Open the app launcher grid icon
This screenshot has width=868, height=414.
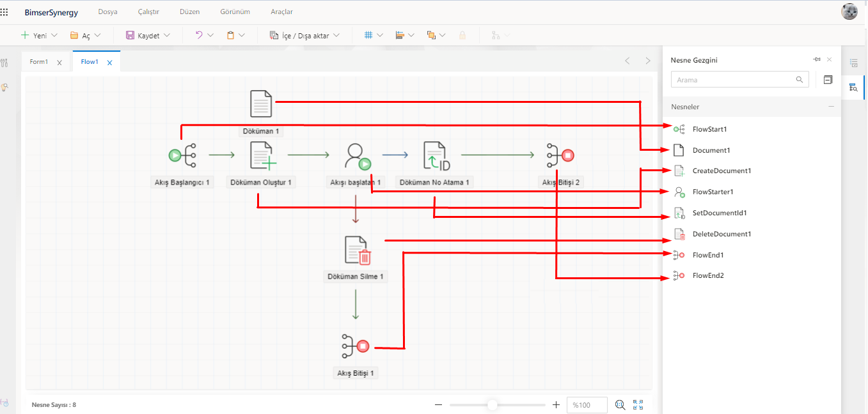[5, 12]
